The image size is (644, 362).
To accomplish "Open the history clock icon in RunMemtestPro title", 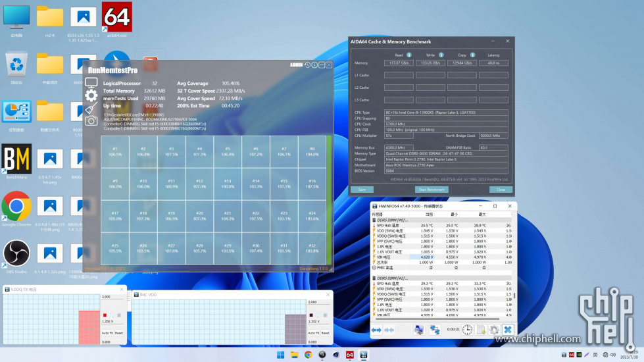I will pyautogui.click(x=307, y=65).
